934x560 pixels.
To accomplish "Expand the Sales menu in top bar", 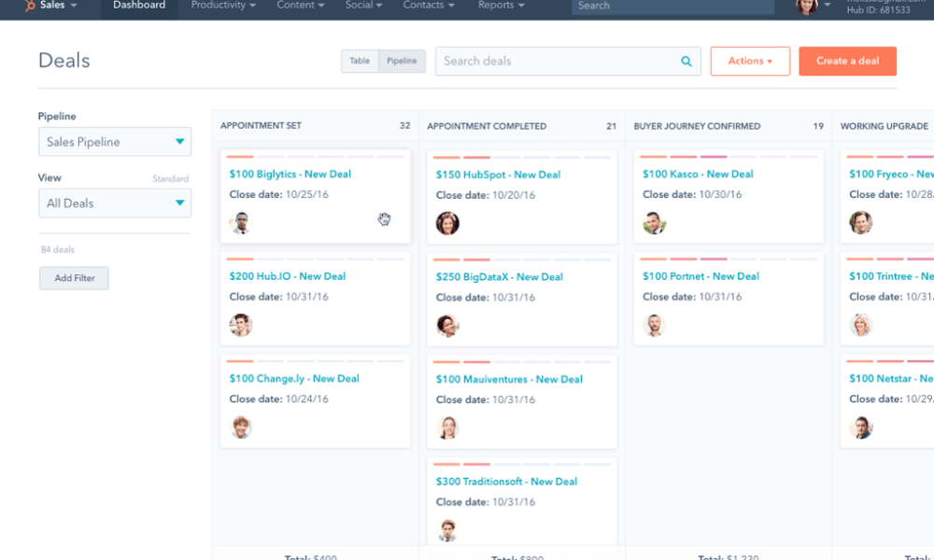I will click(x=58, y=6).
